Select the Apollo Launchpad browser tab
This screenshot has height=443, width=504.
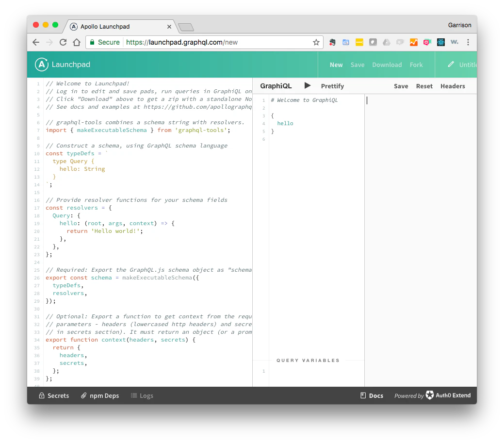(119, 26)
